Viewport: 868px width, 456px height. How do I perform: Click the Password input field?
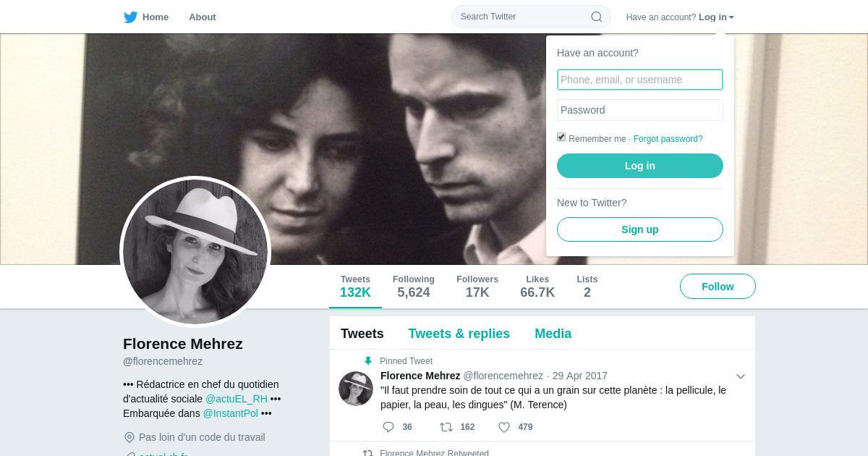[640, 110]
